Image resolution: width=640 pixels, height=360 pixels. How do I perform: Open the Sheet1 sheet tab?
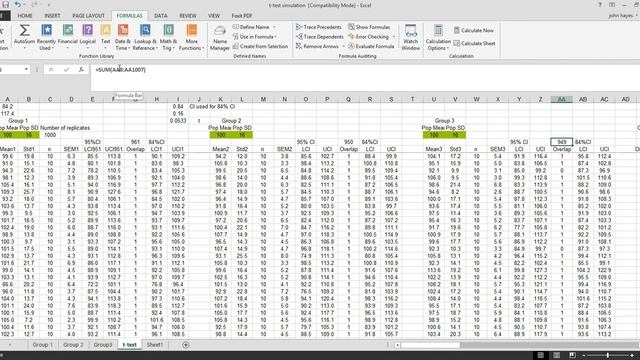(155, 345)
